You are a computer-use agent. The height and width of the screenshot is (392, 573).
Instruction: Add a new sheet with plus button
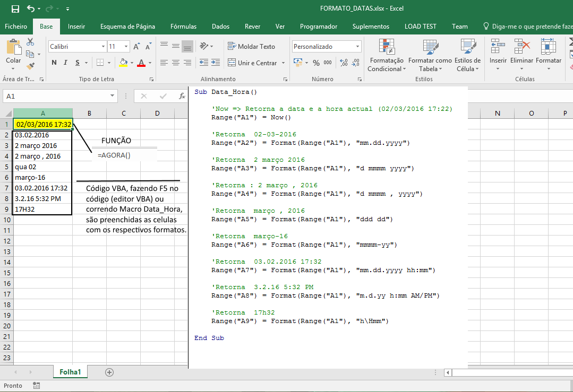point(109,372)
